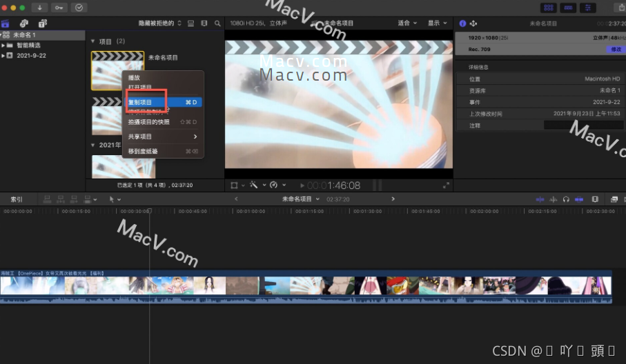
Task: Toggle skimming in timeline
Action: point(540,199)
